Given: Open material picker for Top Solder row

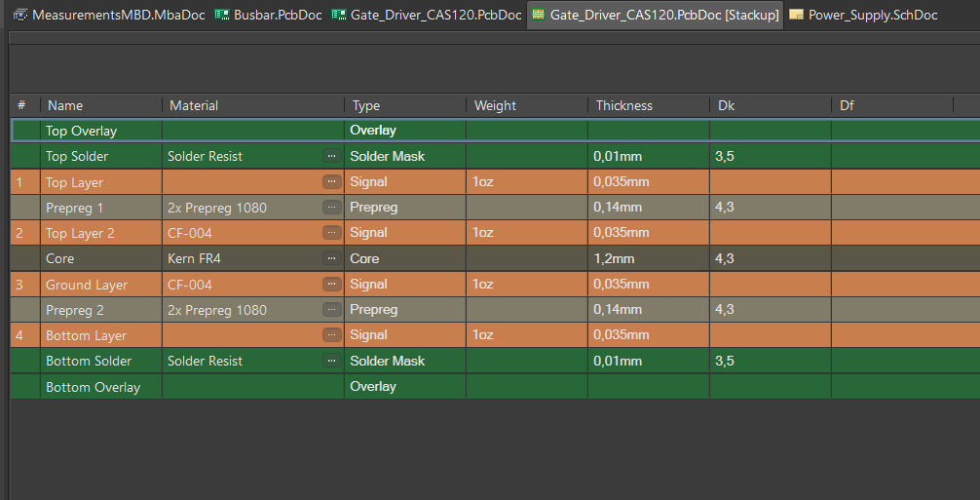Looking at the screenshot, I should tap(331, 156).
